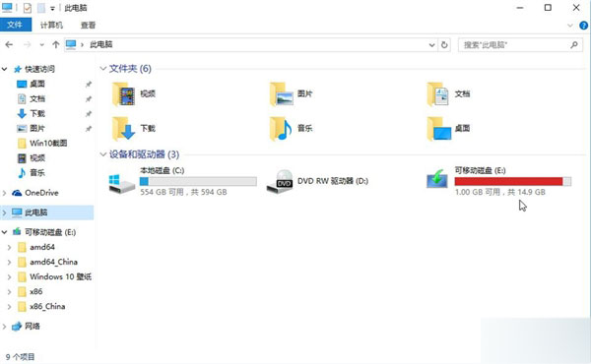This screenshot has height=364, width=591.
Task: Select amd64_China folder in the sidebar tree
Action: tap(53, 262)
